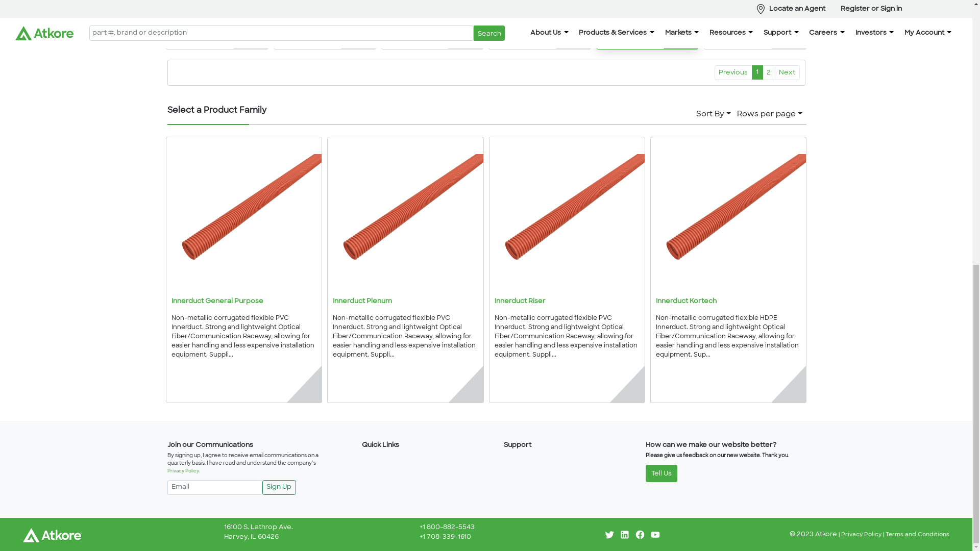Click address text 16100 S. Lathrop Ave.

tap(258, 528)
